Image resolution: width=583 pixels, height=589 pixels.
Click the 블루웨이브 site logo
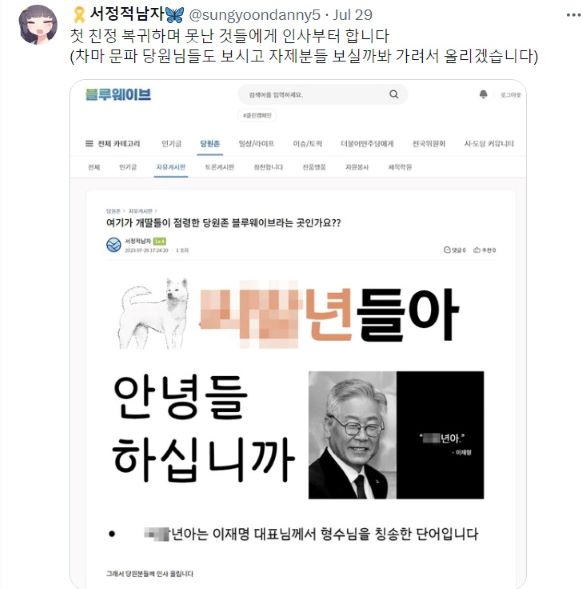[118, 94]
